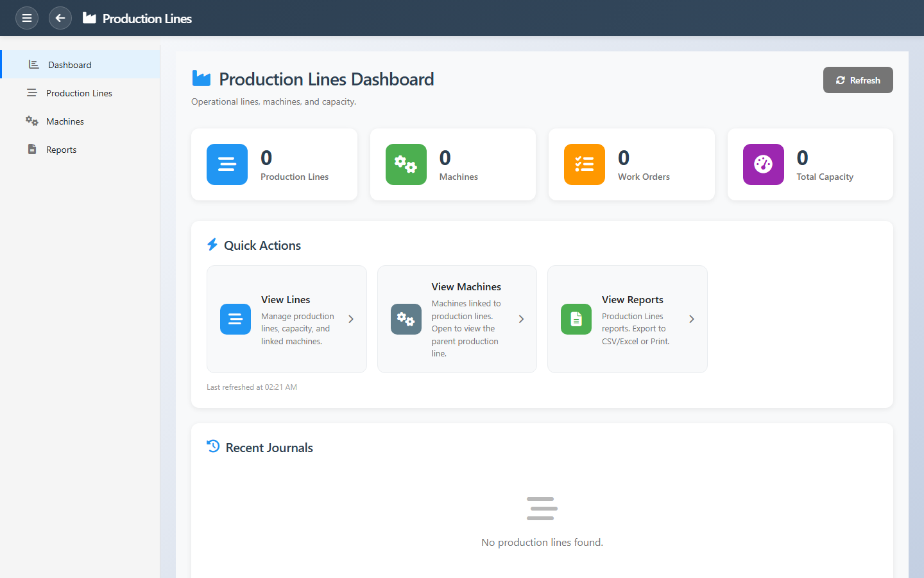924x578 pixels.
Task: Open the Reports sidebar item
Action: pos(61,150)
